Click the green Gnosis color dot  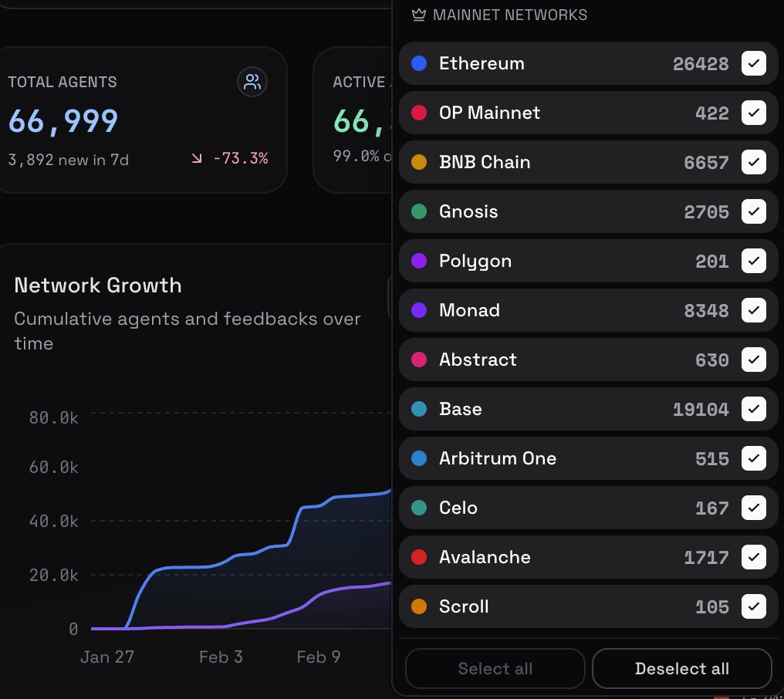point(419,211)
